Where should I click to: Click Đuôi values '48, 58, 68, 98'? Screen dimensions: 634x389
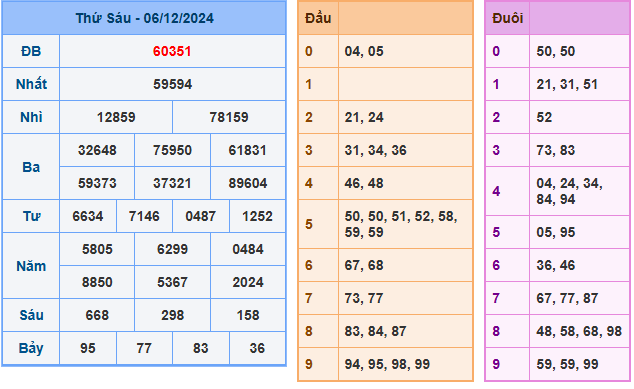579,332
